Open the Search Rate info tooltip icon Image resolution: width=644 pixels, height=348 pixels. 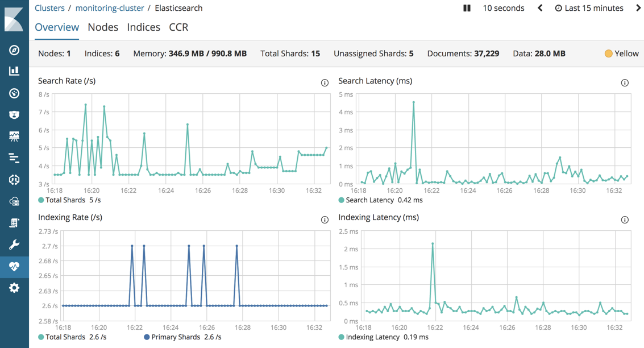(325, 82)
